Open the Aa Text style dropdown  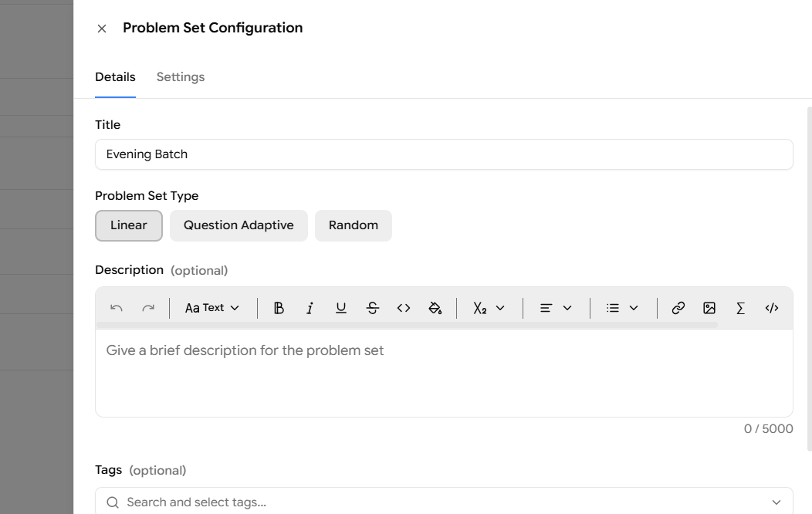tap(212, 308)
